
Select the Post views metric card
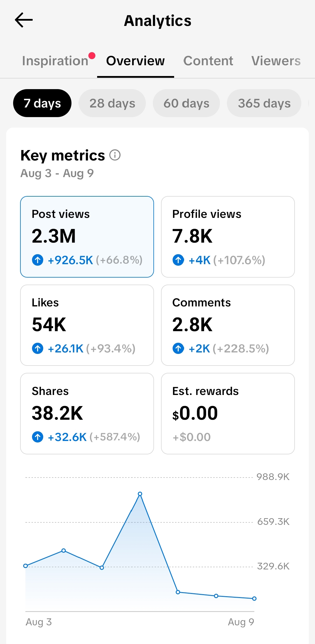point(87,237)
